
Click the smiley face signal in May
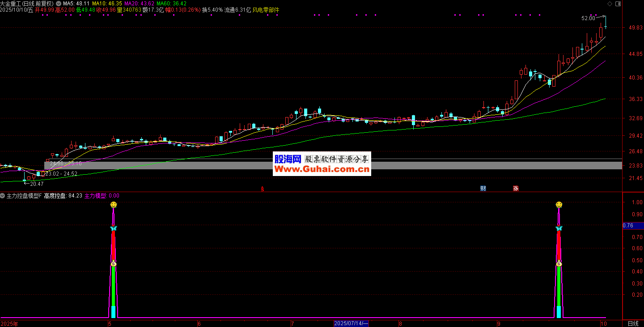[x=114, y=205]
